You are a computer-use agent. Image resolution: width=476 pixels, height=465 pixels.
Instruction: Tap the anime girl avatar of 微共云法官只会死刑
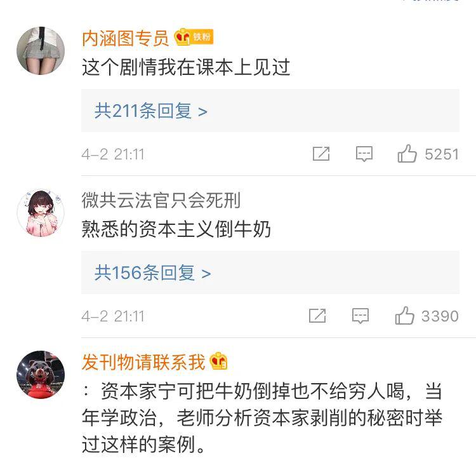[x=41, y=213]
